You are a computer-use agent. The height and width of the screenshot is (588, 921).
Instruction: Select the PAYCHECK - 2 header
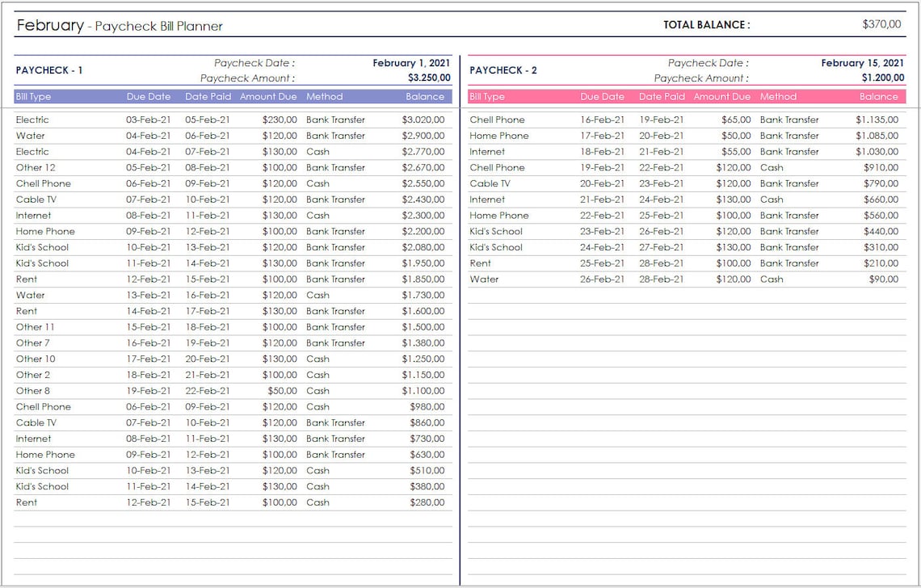(x=503, y=70)
